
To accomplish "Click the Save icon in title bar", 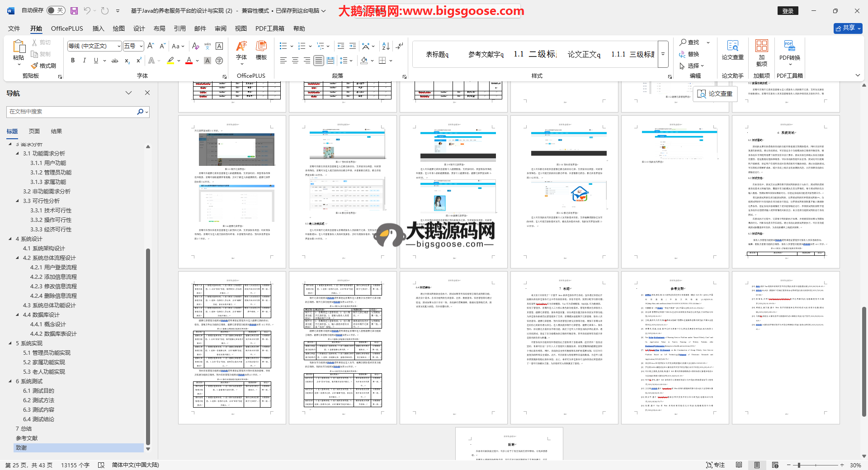I will click(74, 10).
